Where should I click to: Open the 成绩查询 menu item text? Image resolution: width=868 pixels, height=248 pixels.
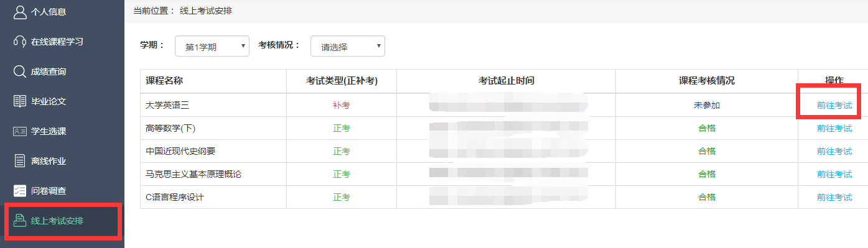point(49,71)
